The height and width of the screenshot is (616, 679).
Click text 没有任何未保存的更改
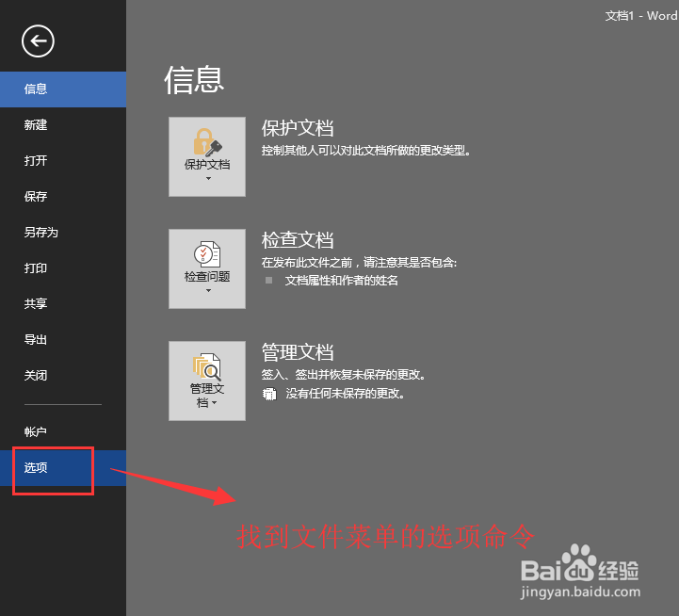345,394
